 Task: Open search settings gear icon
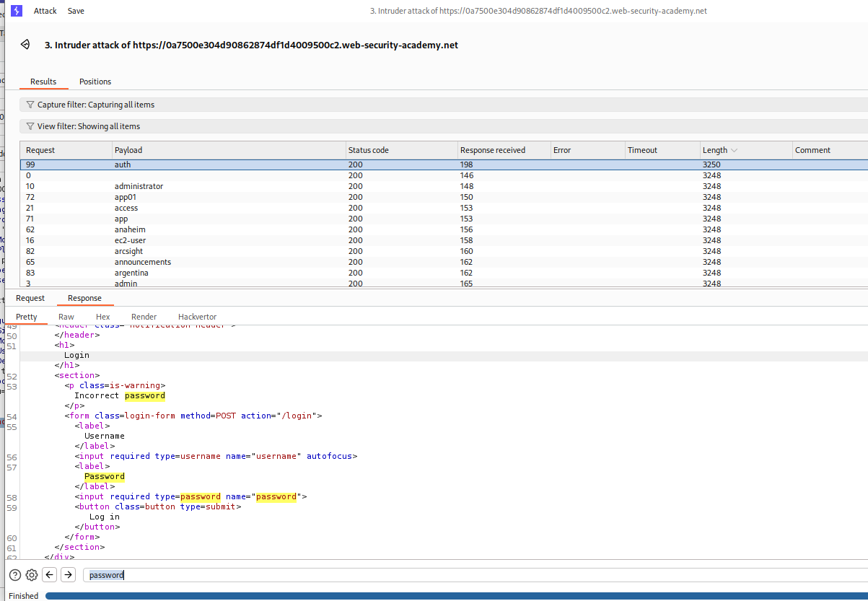coord(32,575)
